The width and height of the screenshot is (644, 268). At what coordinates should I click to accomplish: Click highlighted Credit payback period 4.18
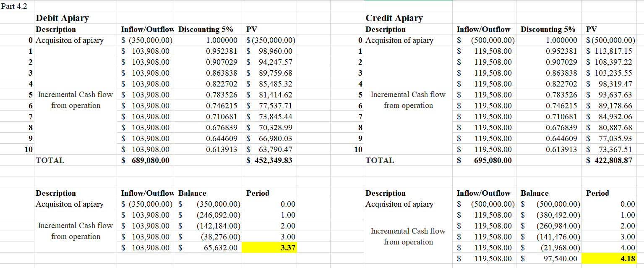(x=609, y=259)
